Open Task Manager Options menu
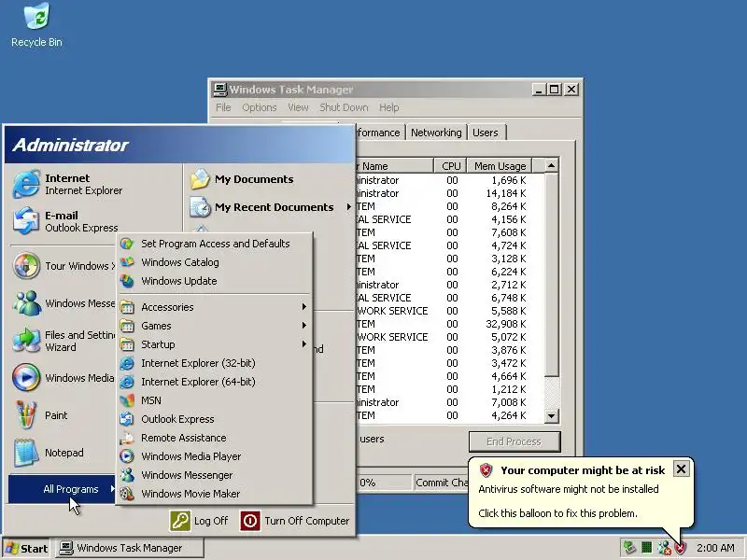Screen dimensions: 747x560 [x=260, y=107]
